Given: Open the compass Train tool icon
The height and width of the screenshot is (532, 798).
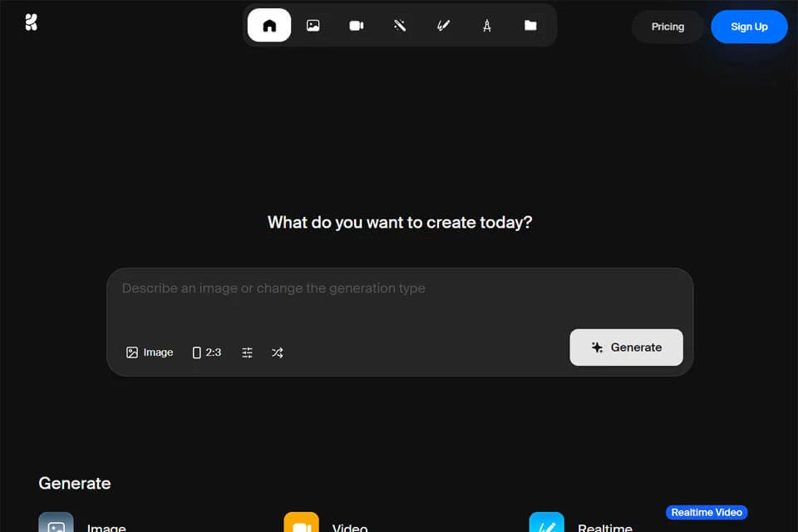Looking at the screenshot, I should pyautogui.click(x=487, y=26).
